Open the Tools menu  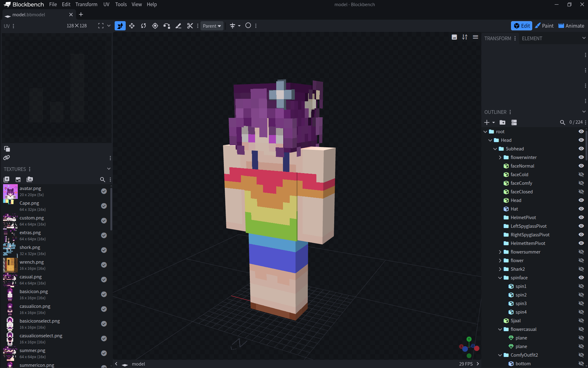click(x=121, y=4)
